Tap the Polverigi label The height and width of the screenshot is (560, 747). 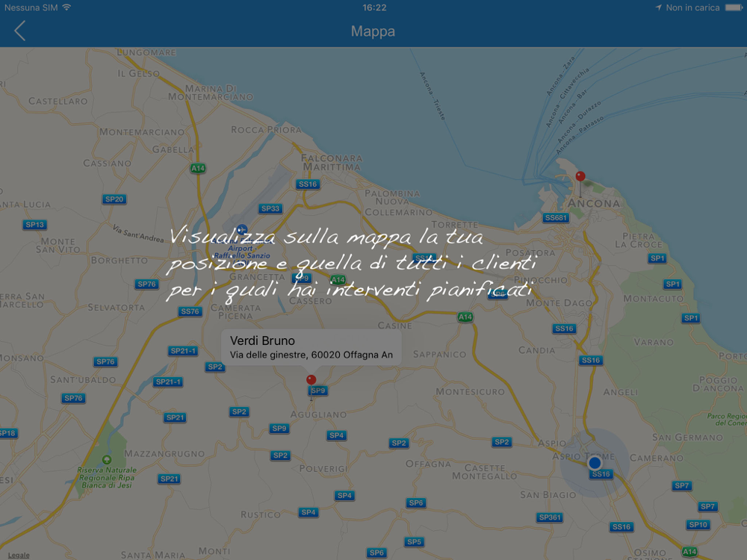click(323, 469)
